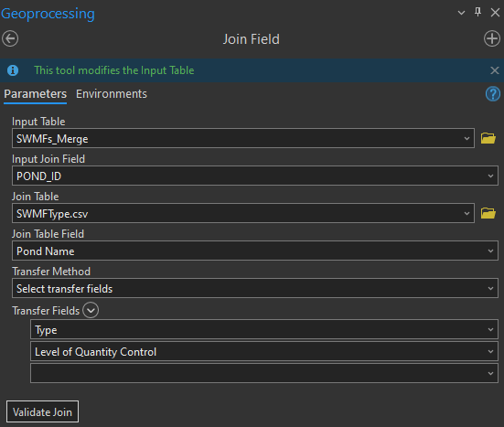Viewport: 504px width, 427px height.
Task: Click the Join Field tool title
Action: (252, 39)
